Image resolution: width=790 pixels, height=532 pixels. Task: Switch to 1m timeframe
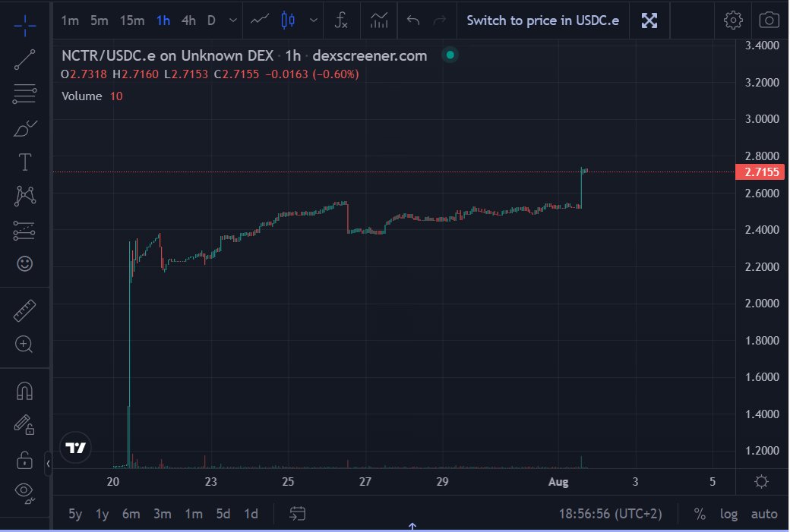tap(70, 20)
